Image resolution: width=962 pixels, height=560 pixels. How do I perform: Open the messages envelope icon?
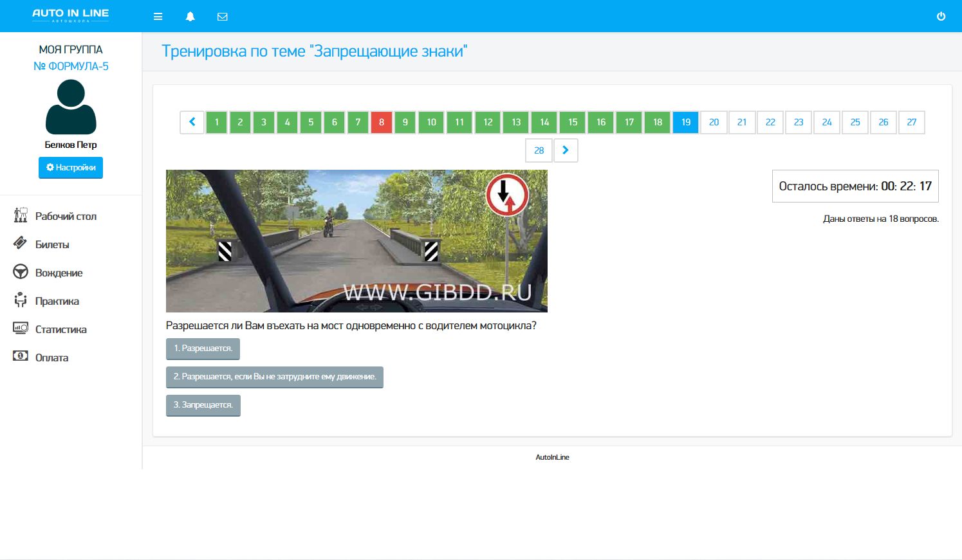223,17
